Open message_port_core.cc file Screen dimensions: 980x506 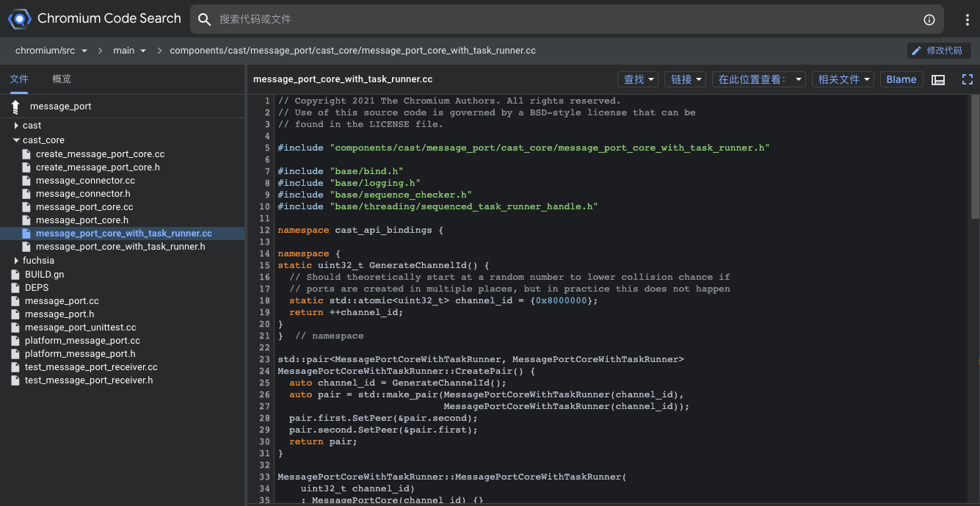[84, 207]
